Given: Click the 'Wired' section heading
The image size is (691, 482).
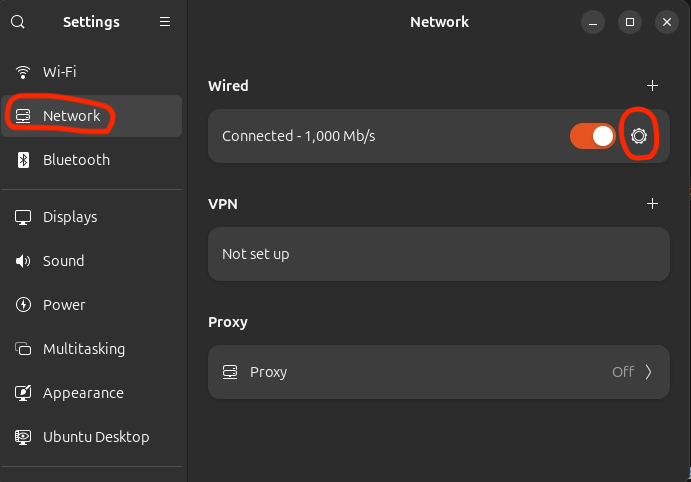Looking at the screenshot, I should pos(228,85).
